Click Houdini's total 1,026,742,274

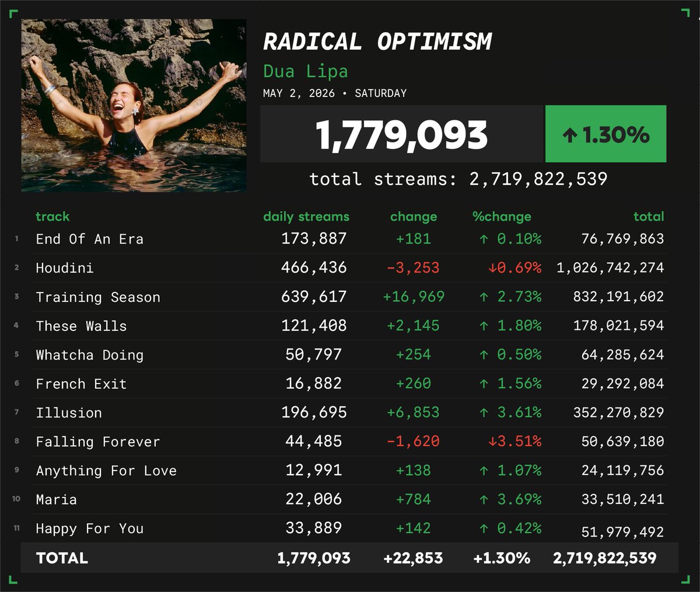610,268
